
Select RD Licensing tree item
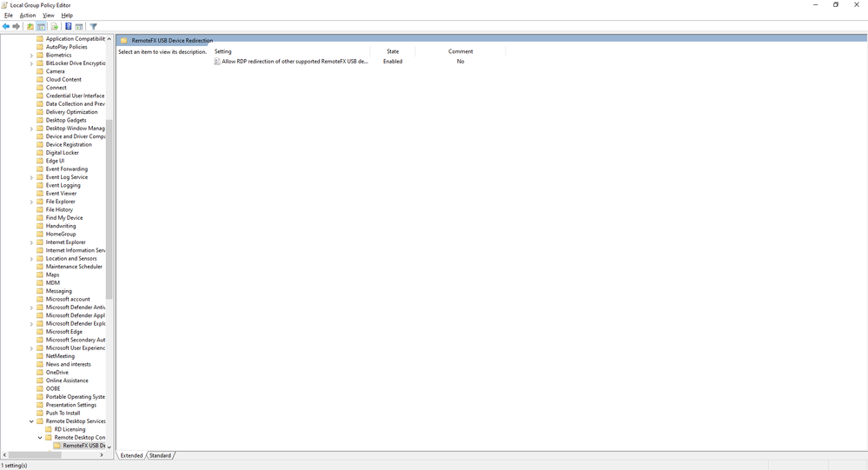70,429
